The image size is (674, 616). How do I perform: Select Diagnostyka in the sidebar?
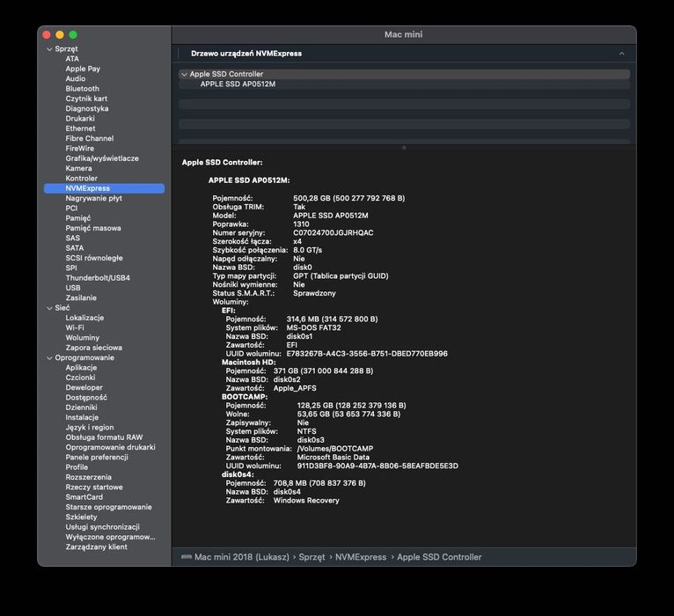[87, 108]
